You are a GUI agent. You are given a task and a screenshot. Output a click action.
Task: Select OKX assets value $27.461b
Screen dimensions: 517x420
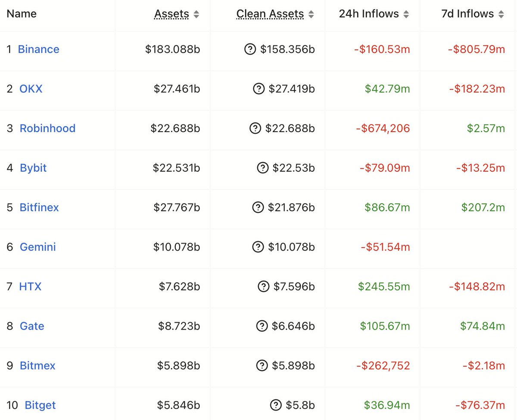click(177, 89)
